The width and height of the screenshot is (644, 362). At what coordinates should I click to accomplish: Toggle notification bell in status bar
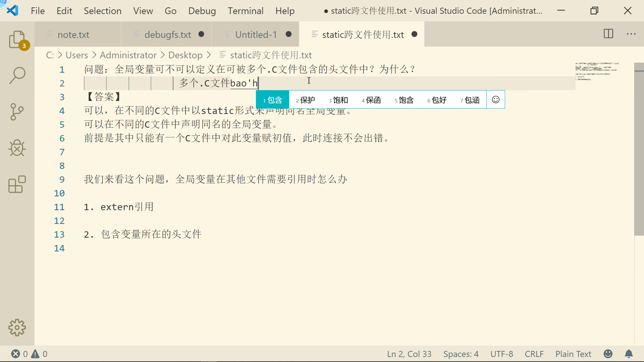click(x=629, y=353)
